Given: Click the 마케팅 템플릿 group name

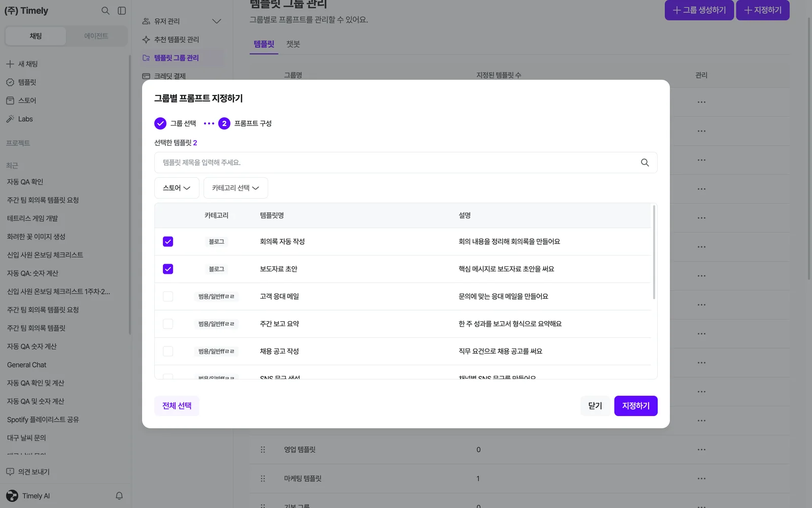Looking at the screenshot, I should tap(303, 479).
